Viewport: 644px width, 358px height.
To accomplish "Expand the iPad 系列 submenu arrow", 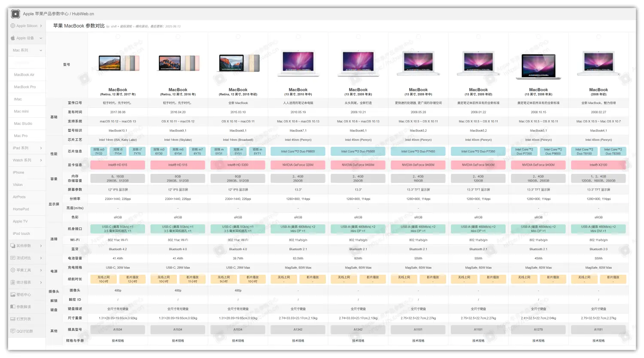I will tap(41, 148).
